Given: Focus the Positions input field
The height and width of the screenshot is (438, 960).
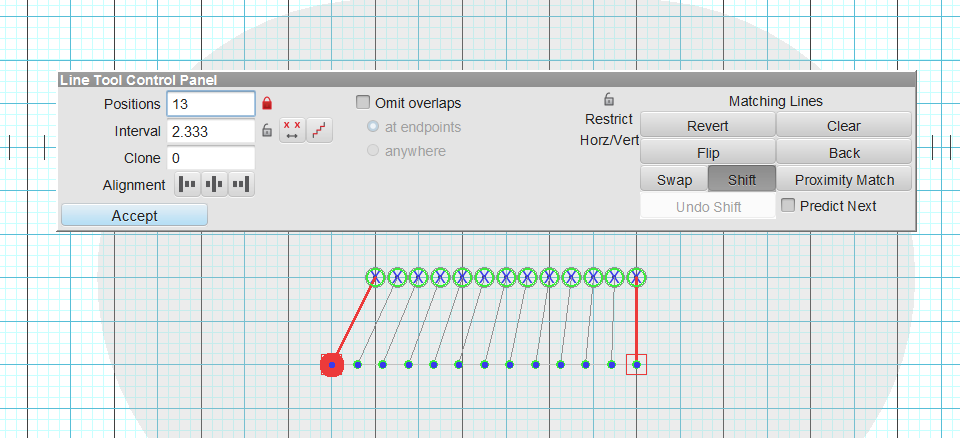Looking at the screenshot, I should (211, 104).
